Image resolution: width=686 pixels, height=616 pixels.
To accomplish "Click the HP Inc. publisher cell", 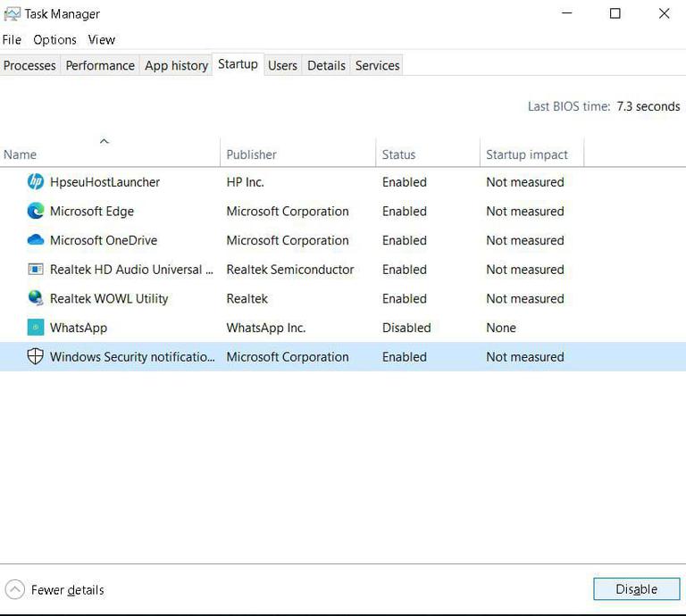I will (x=246, y=182).
